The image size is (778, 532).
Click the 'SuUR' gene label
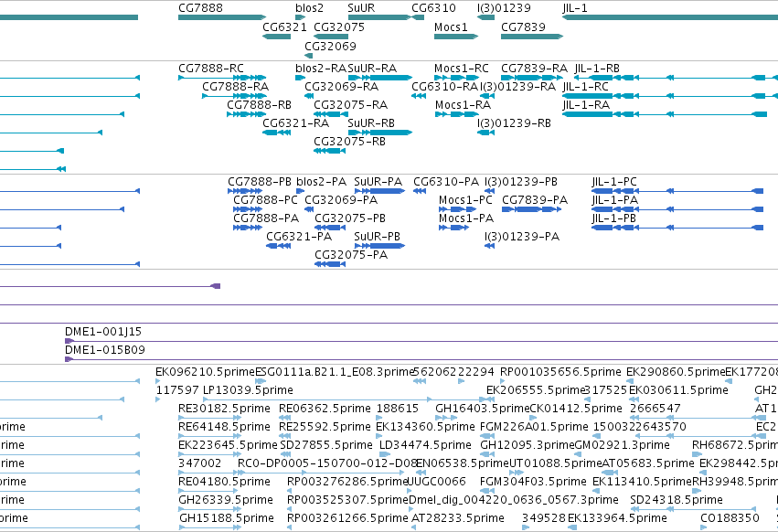[x=361, y=8]
